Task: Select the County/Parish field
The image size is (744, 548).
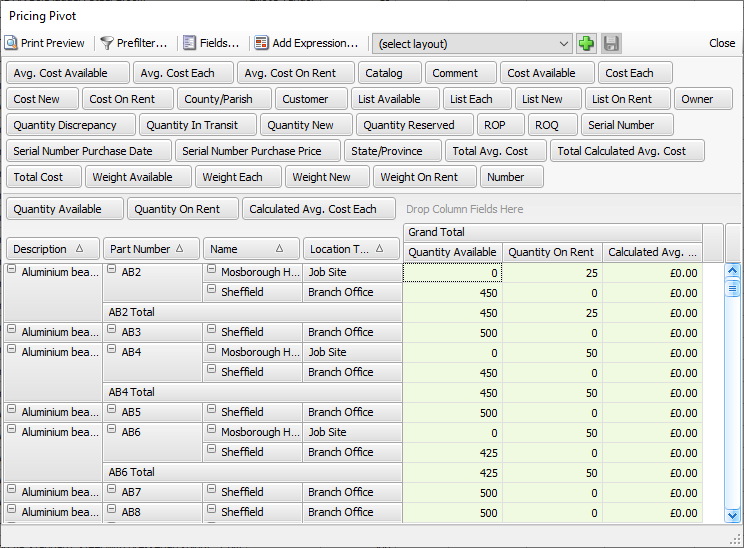Action: point(224,99)
